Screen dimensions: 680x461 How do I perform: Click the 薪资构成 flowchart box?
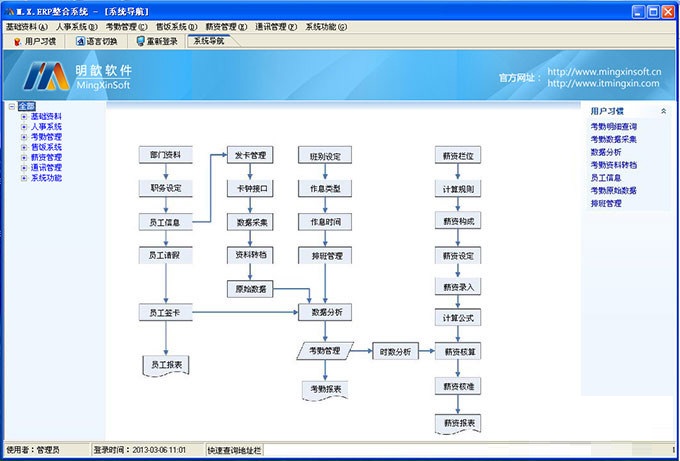coord(458,221)
